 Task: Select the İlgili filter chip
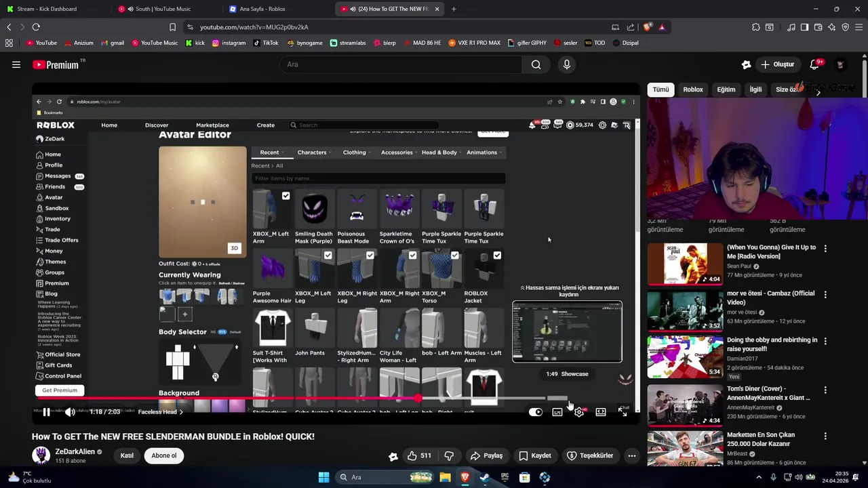tap(755, 89)
